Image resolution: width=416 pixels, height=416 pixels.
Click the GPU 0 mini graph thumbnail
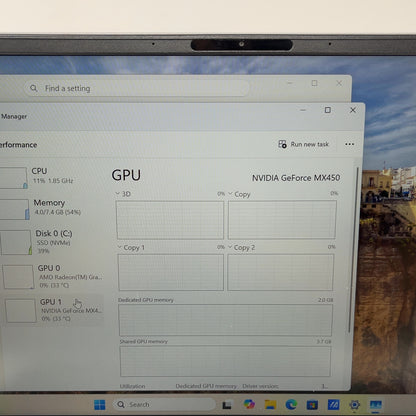coord(19,277)
